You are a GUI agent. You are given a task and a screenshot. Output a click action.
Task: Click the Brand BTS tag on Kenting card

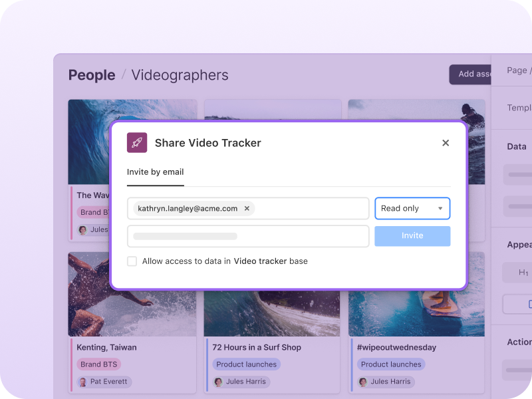[98, 364]
